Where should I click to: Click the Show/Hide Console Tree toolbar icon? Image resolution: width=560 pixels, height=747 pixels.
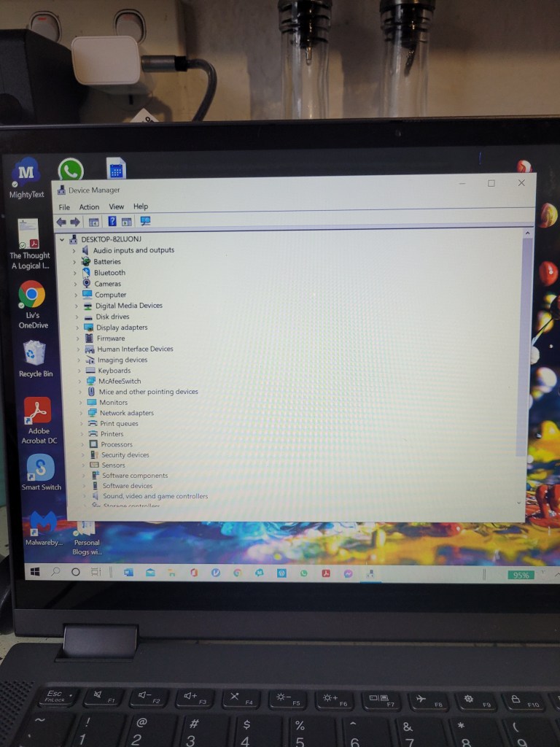(93, 222)
